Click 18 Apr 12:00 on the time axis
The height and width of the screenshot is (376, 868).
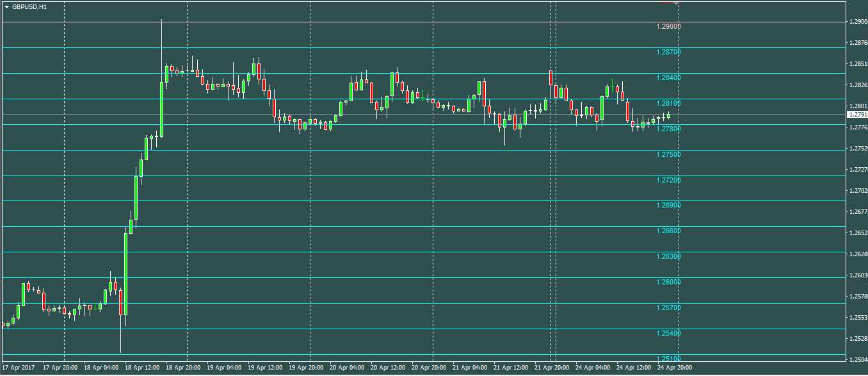pos(142,368)
